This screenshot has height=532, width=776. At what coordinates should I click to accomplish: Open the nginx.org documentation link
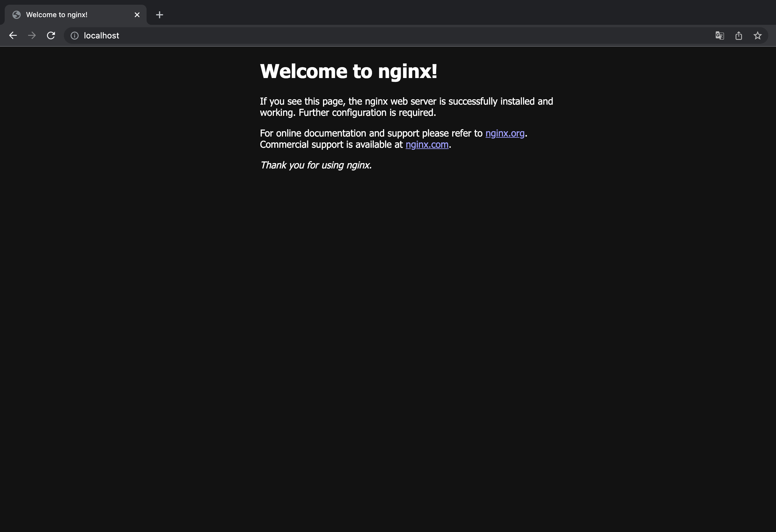(504, 133)
